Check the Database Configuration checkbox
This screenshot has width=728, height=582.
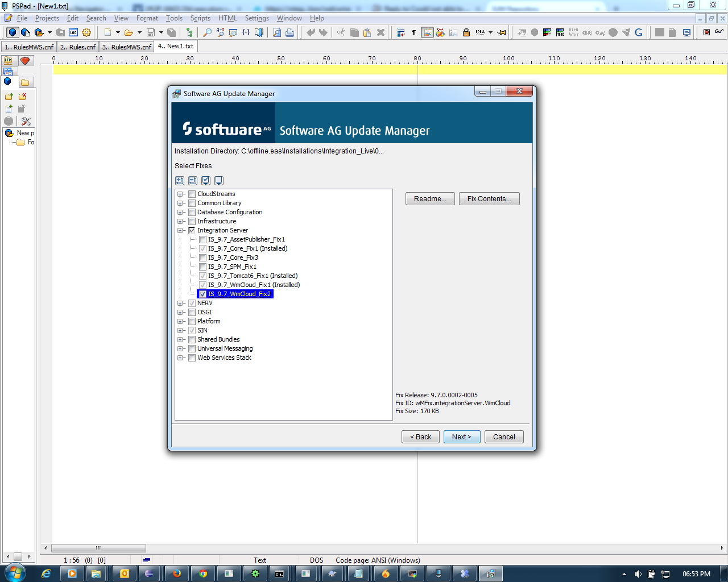pyautogui.click(x=192, y=212)
